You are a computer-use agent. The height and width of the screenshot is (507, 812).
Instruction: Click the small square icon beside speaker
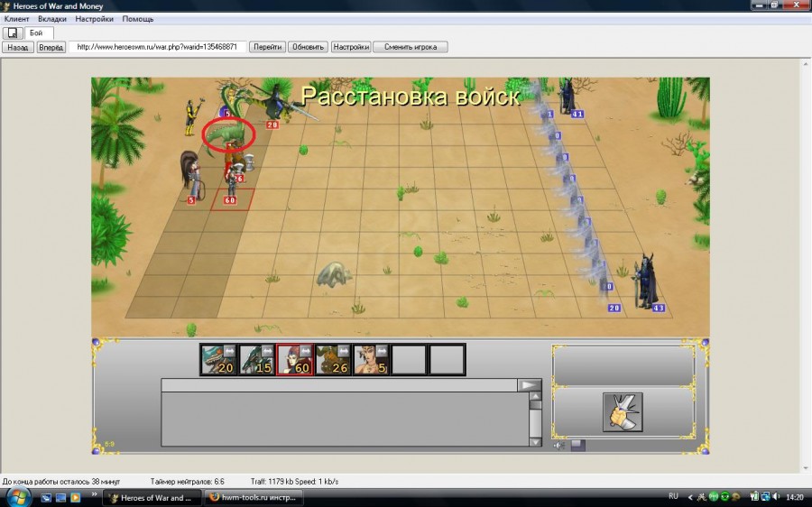pyautogui.click(x=578, y=445)
